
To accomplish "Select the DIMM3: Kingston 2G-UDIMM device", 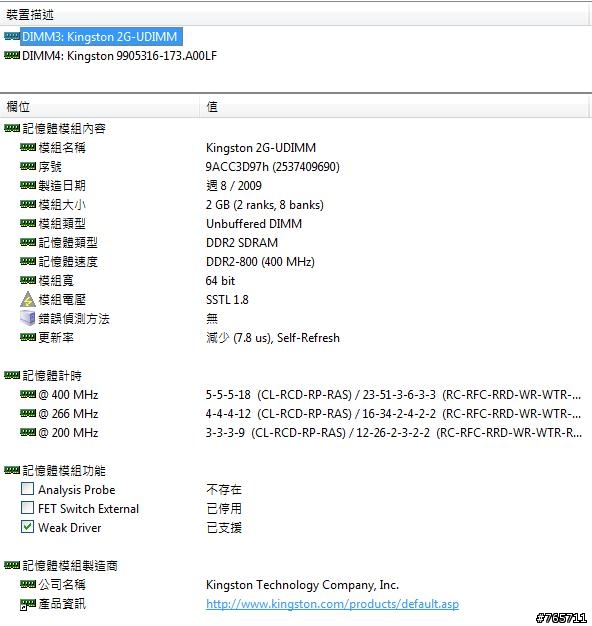I will [x=101, y=37].
